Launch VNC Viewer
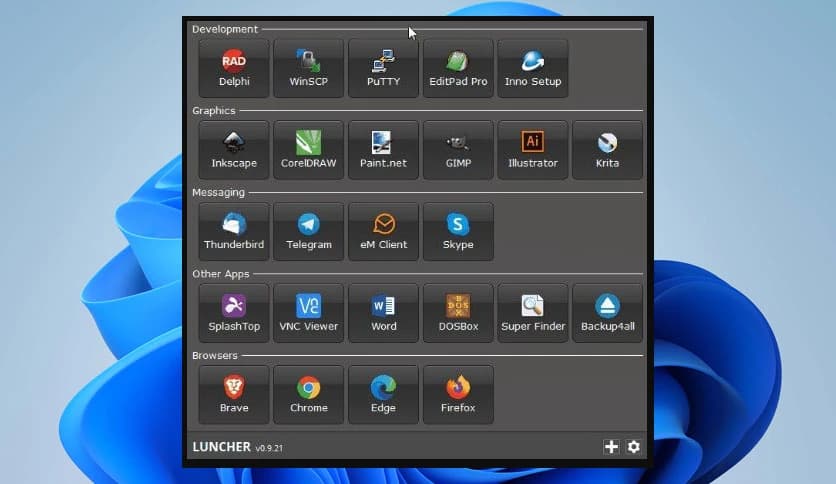 pos(309,313)
